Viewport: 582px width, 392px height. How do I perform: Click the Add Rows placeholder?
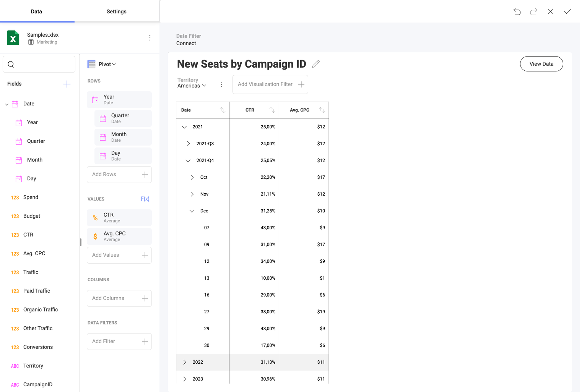coord(119,175)
